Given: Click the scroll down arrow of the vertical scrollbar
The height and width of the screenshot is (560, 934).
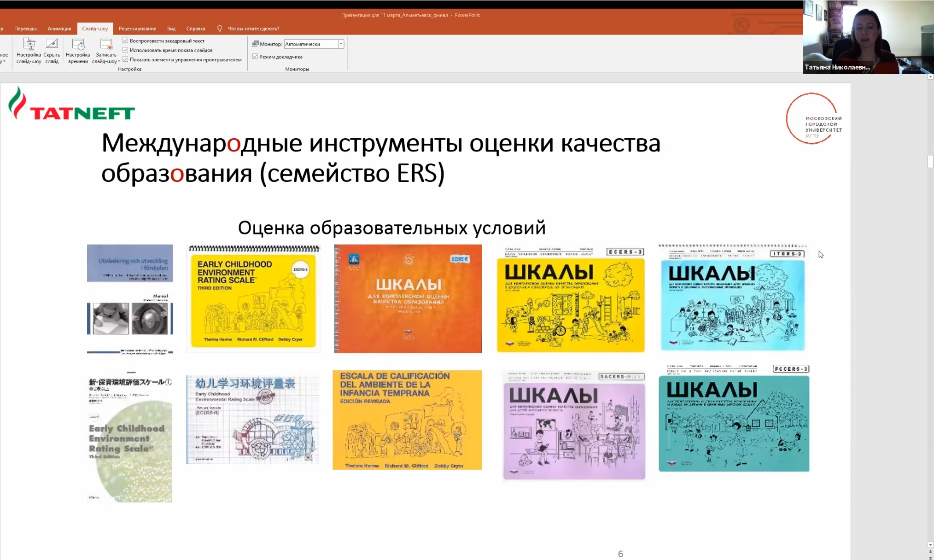Looking at the screenshot, I should tap(930, 545).
